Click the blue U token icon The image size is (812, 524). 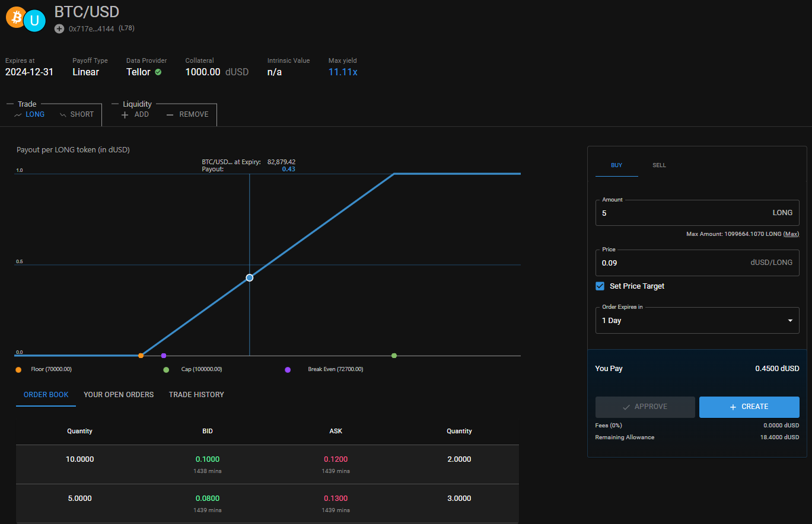pos(34,21)
